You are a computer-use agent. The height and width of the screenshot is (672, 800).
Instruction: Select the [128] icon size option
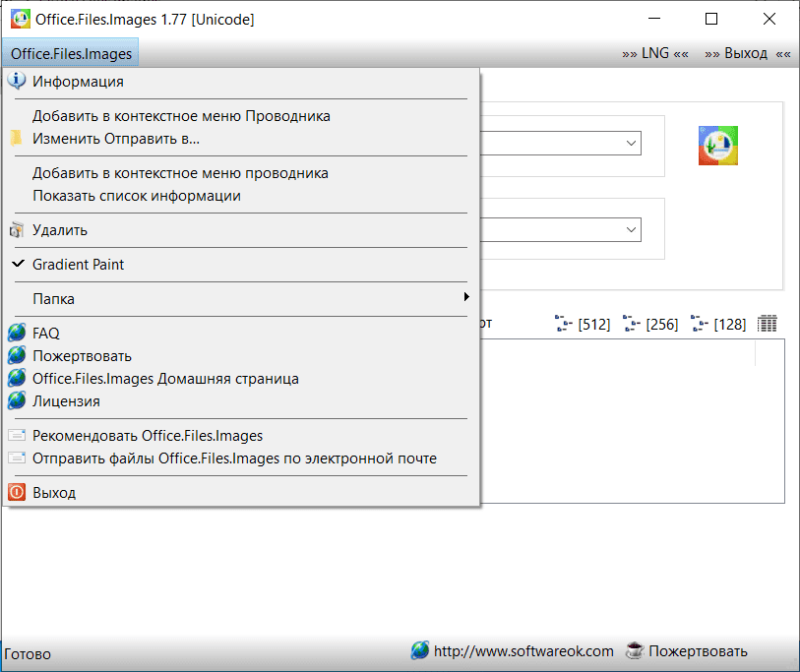coord(718,324)
